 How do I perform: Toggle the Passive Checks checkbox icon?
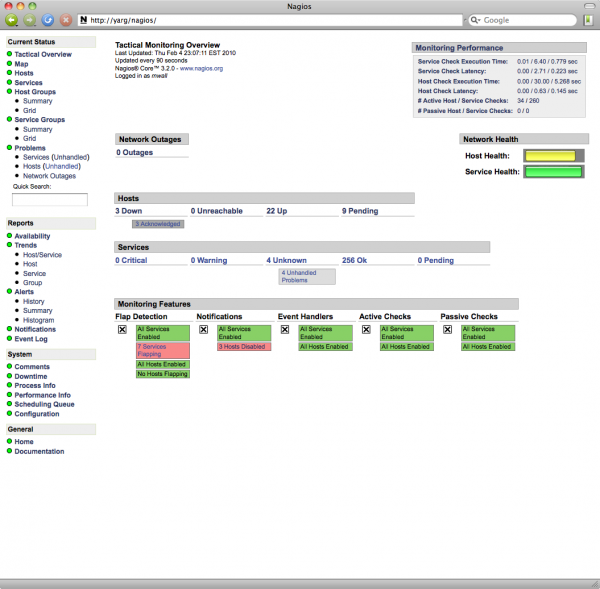[x=447, y=329]
